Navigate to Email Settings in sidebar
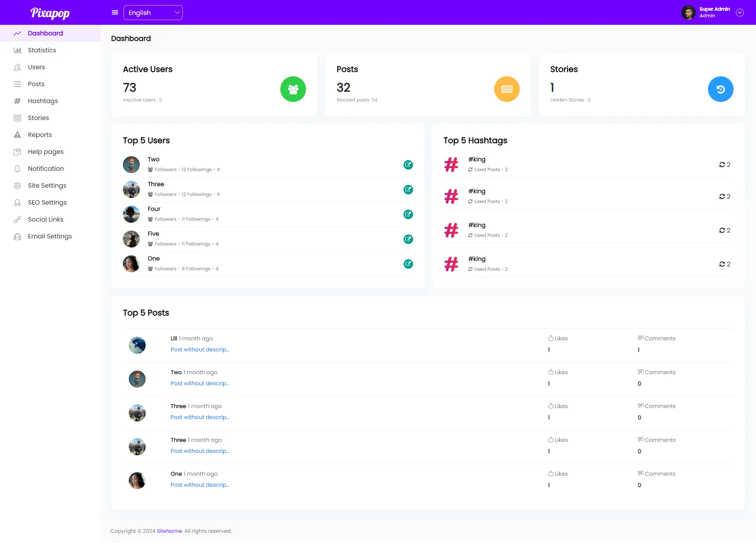Image resolution: width=756 pixels, height=543 pixels. tap(50, 236)
